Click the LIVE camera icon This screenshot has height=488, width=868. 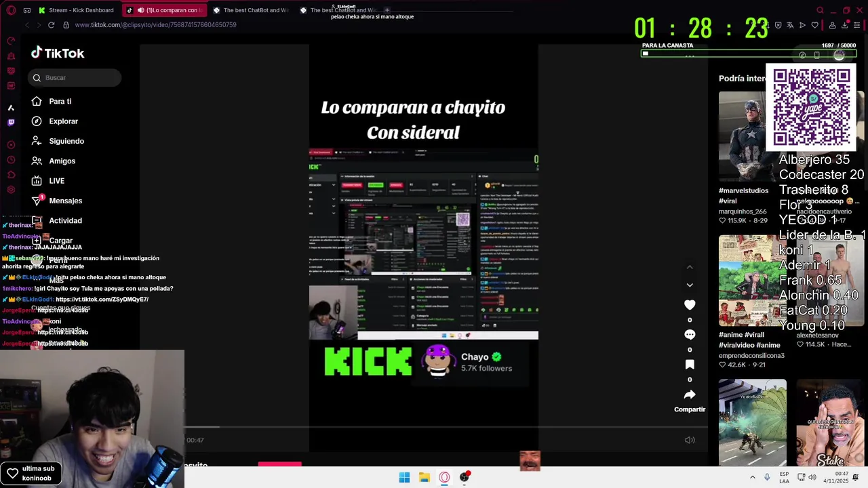(37, 181)
